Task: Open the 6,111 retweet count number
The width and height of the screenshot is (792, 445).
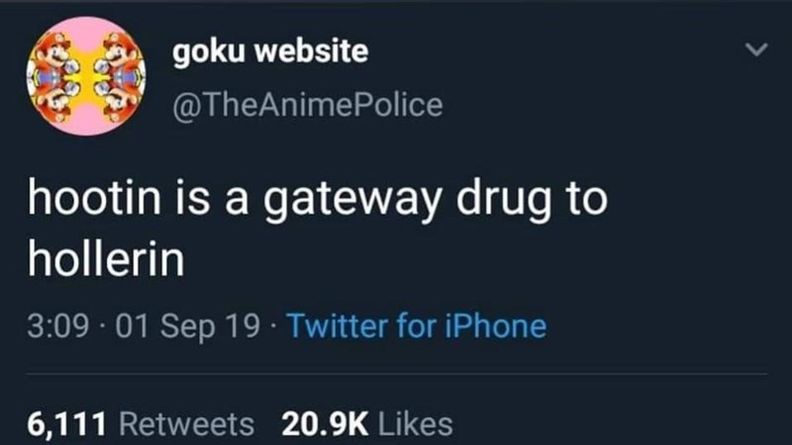Action: pyautogui.click(x=67, y=424)
